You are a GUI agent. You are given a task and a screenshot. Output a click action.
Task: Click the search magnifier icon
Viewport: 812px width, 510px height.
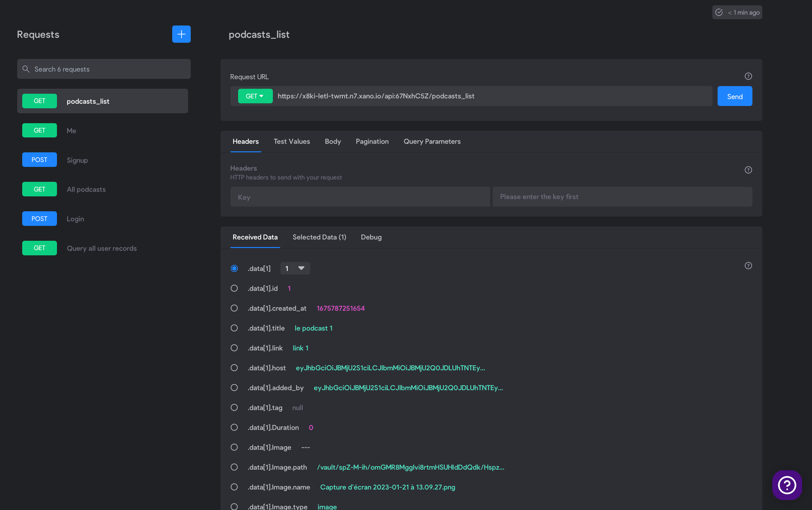point(25,69)
